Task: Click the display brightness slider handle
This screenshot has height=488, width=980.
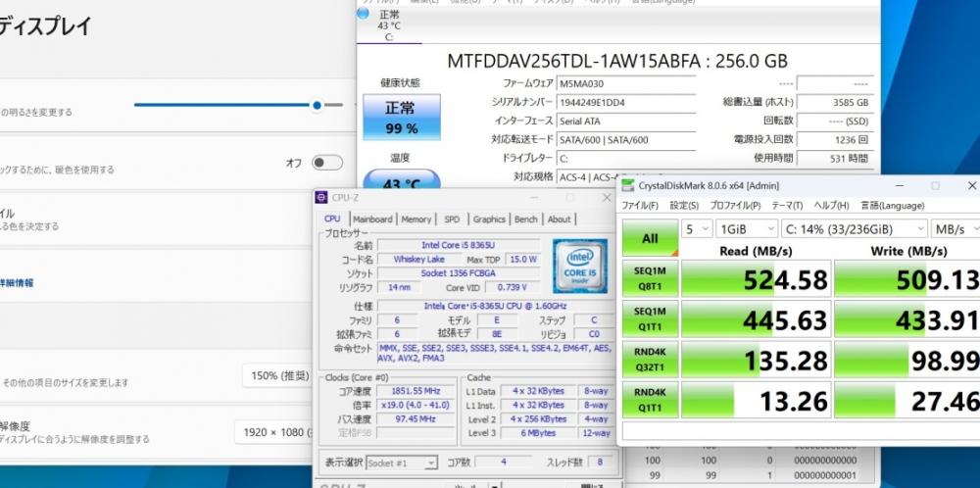Action: point(317,105)
